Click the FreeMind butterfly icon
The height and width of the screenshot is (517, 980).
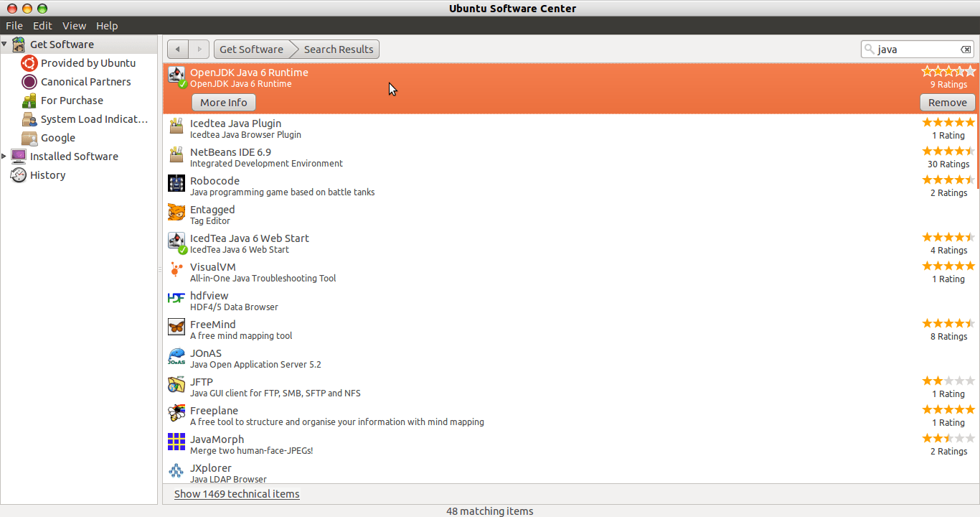click(176, 327)
